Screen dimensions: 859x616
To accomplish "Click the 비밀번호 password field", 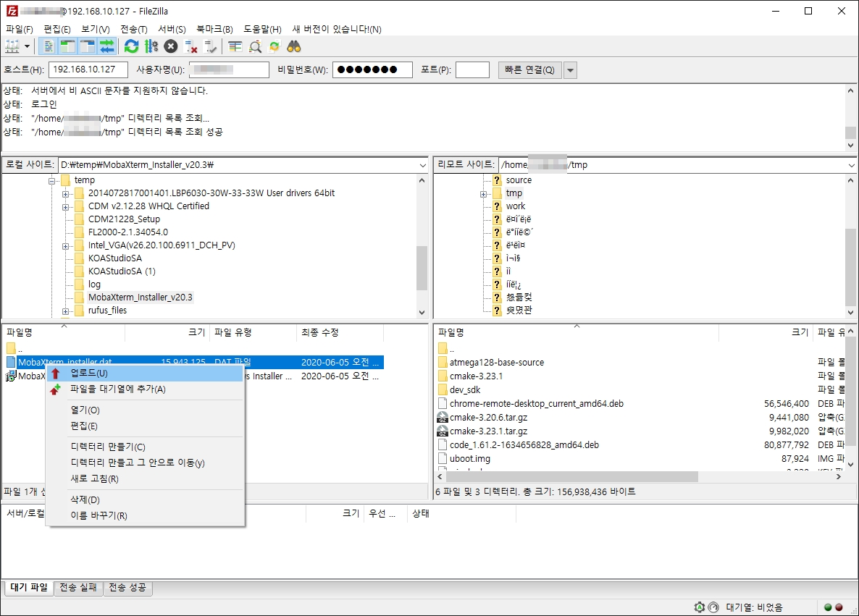I will point(372,69).
